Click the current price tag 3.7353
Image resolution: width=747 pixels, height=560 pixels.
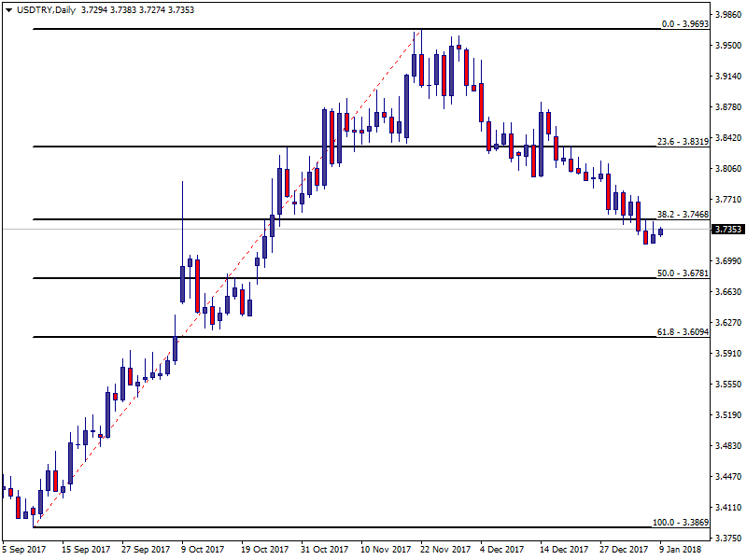pos(727,229)
